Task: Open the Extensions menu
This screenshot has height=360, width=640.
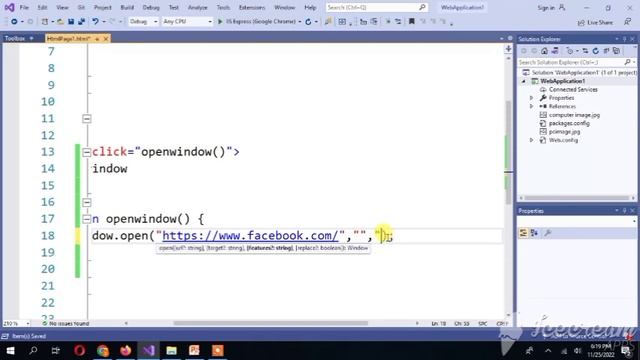Action: [x=252, y=8]
